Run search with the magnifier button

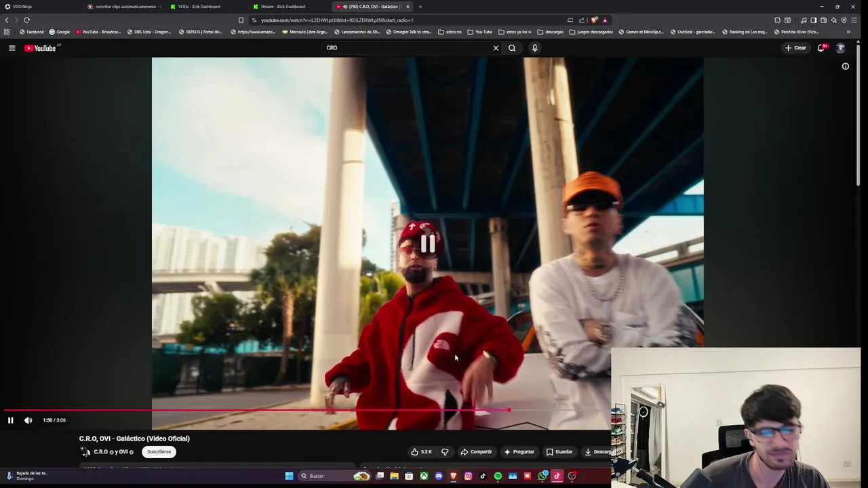coord(512,48)
